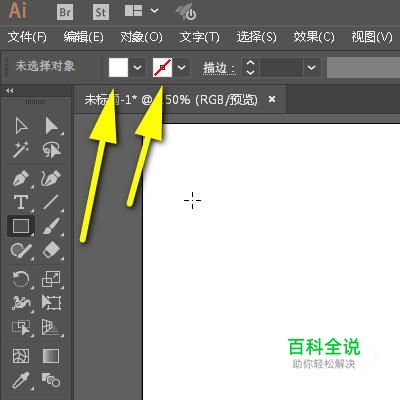Expand the arrange documents dropdown arrow
Screen dimensions: 400x400
pos(154,11)
